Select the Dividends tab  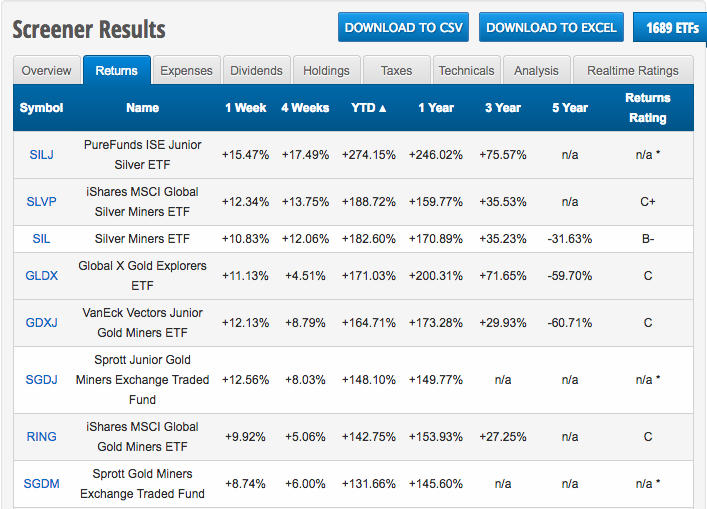coord(257,71)
